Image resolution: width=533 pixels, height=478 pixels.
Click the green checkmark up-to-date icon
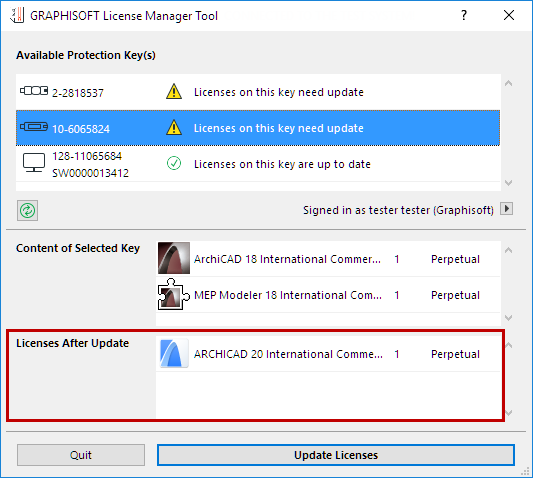point(174,163)
